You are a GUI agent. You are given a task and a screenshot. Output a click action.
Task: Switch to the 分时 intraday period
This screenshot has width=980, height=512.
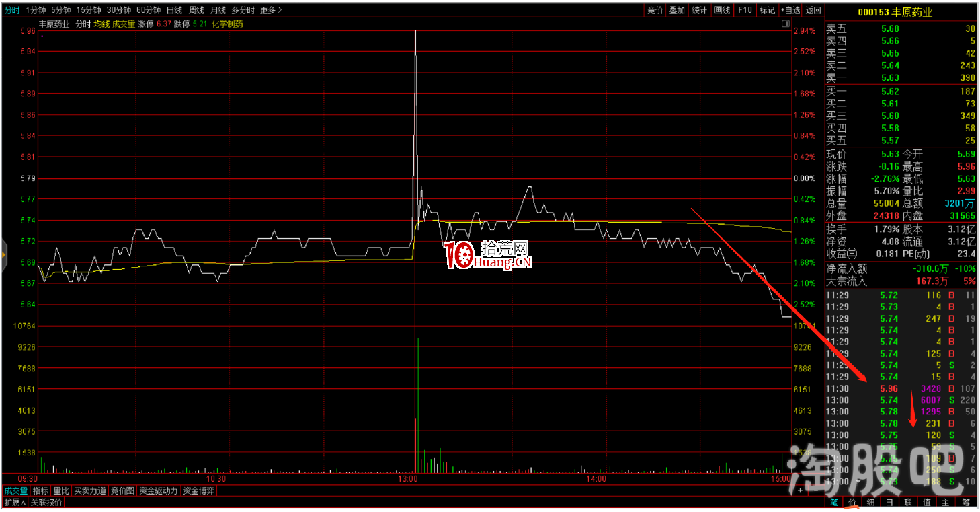(x=11, y=10)
